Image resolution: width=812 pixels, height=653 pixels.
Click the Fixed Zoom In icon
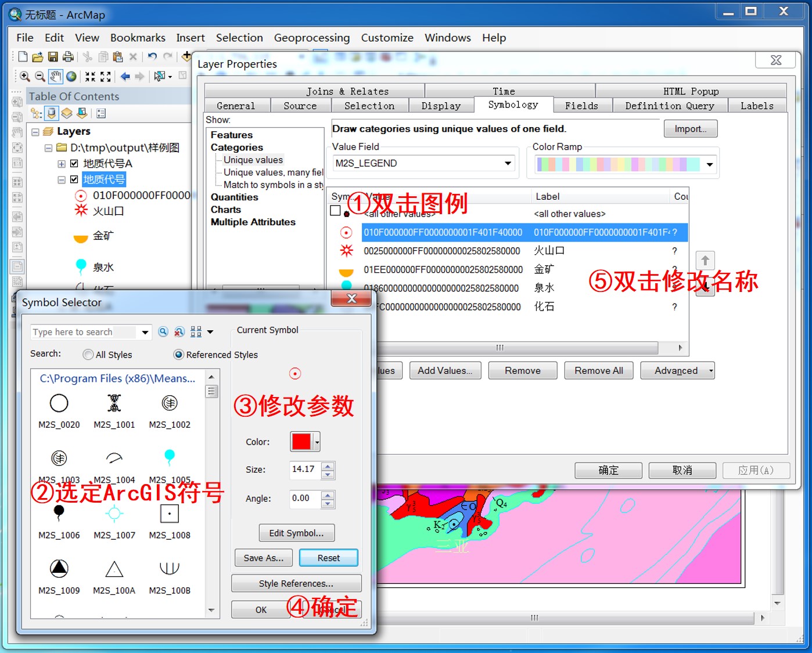point(90,76)
